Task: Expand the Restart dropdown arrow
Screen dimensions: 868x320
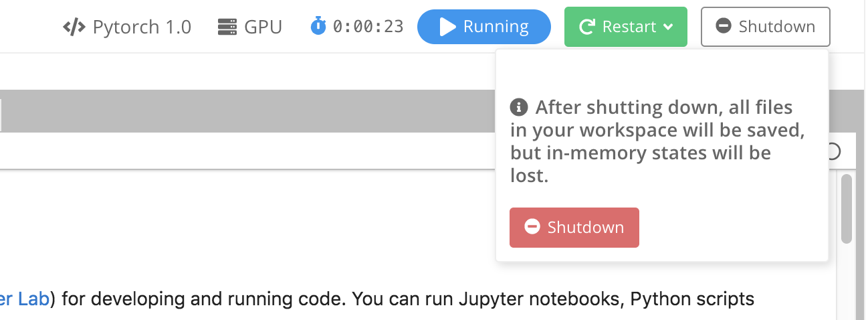Action: pos(668,27)
